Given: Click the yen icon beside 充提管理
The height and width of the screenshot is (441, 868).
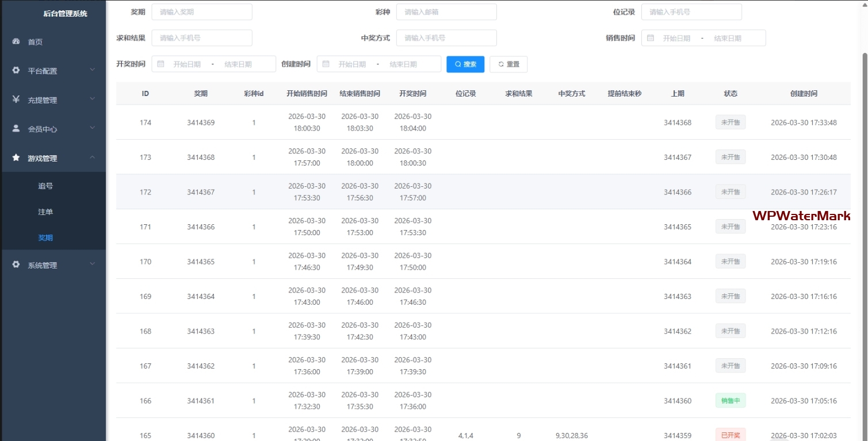Looking at the screenshot, I should (x=16, y=99).
